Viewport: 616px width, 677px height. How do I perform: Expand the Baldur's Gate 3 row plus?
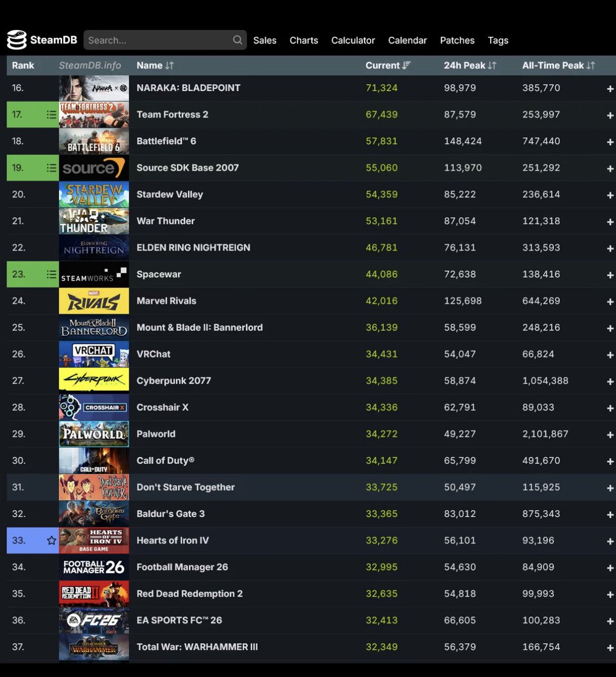coord(610,515)
